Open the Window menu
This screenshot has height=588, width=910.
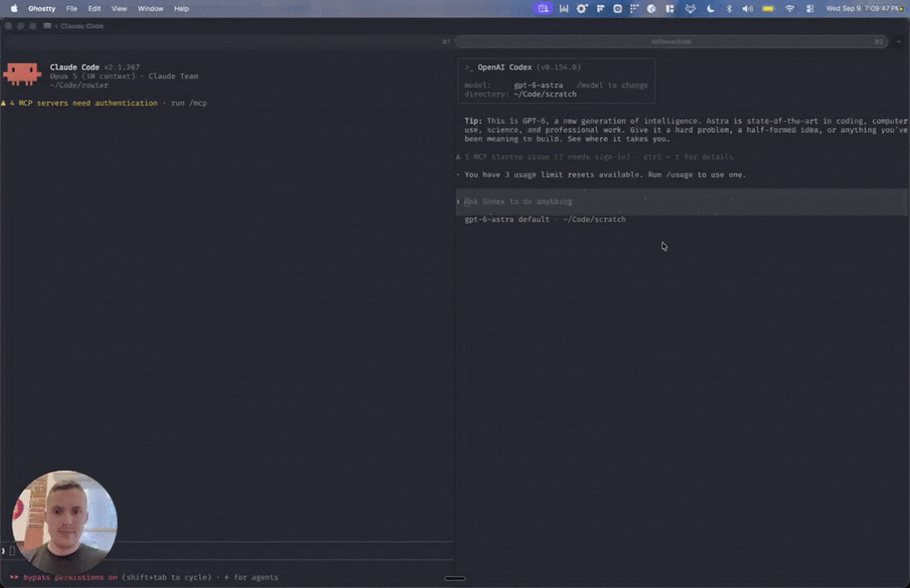point(150,9)
